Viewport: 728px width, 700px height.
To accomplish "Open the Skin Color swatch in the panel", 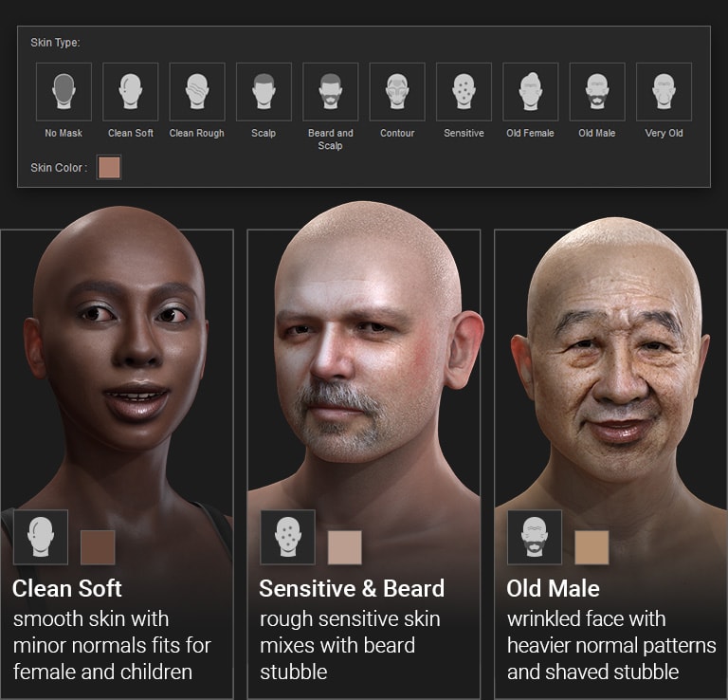I will click(109, 167).
